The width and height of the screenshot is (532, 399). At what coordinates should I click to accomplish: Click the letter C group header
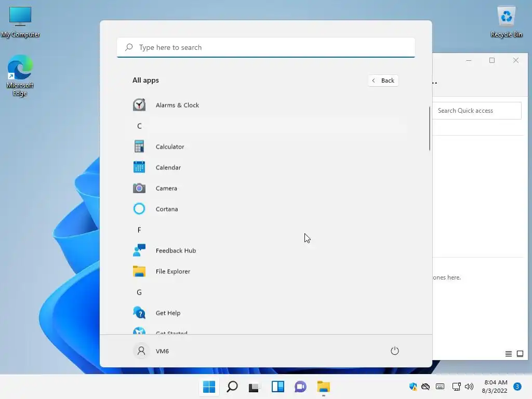pos(139,126)
